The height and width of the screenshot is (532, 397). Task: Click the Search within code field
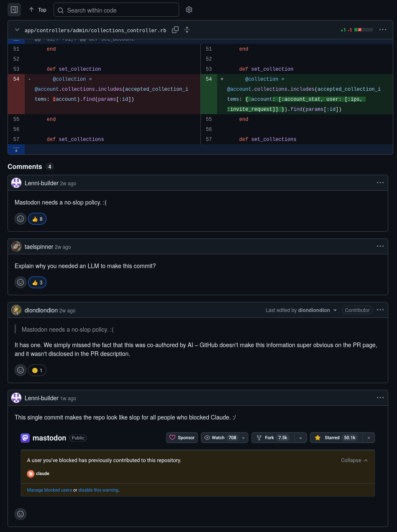[x=116, y=10]
